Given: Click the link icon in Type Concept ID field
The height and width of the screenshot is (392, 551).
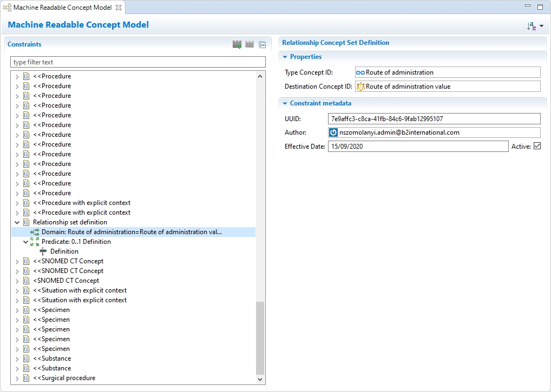Looking at the screenshot, I should [x=360, y=72].
